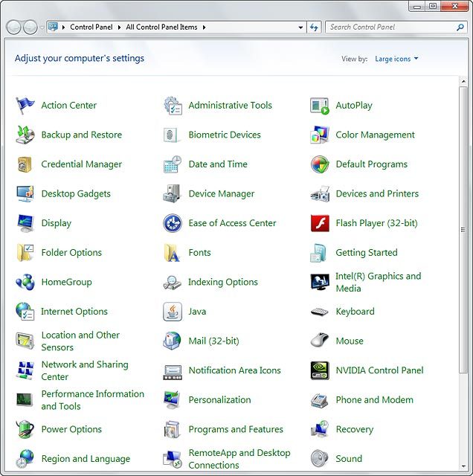The height and width of the screenshot is (476, 473).
Task: Click the scrollbar down arrow
Action: click(463, 466)
